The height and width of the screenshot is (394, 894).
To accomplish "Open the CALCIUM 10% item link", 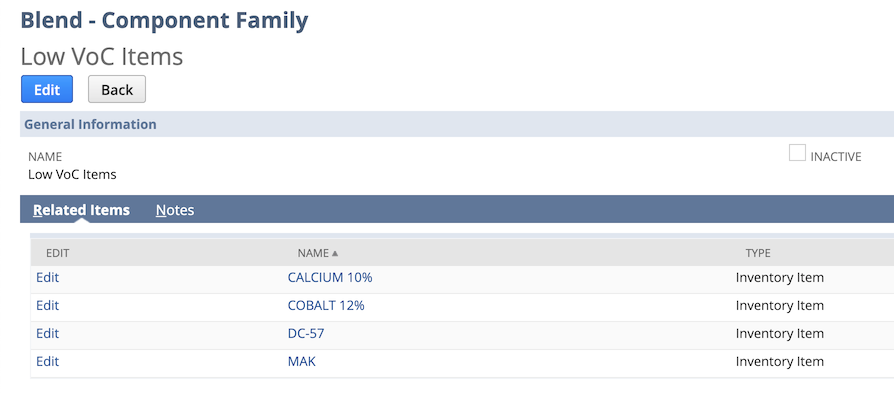I will pos(330,278).
